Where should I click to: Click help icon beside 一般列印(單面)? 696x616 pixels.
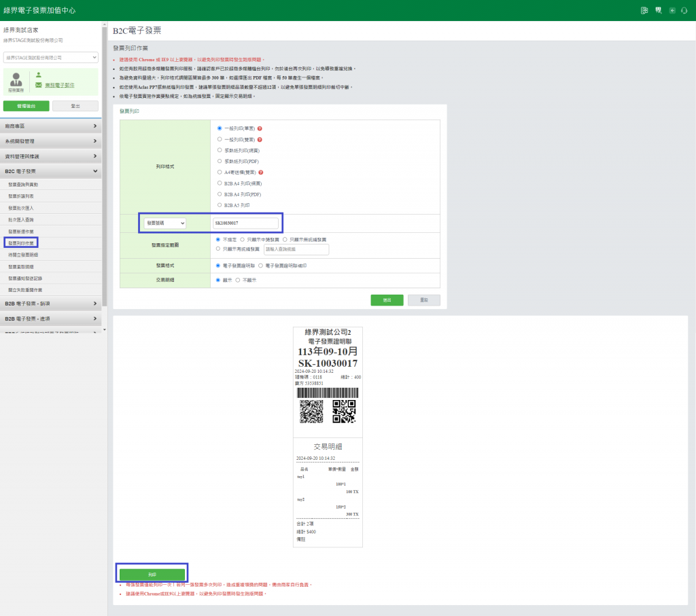pos(260,128)
